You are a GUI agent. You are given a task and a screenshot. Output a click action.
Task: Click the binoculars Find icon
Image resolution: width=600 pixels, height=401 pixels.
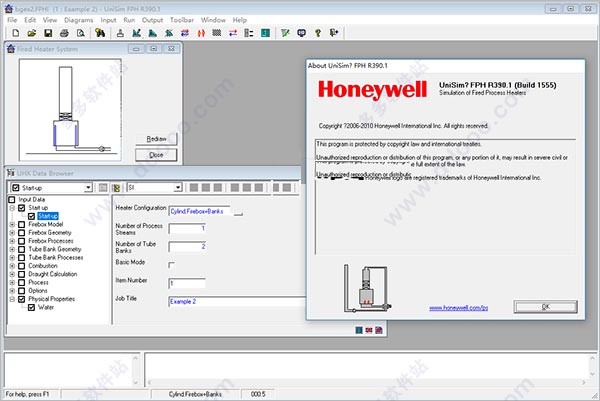(100, 33)
